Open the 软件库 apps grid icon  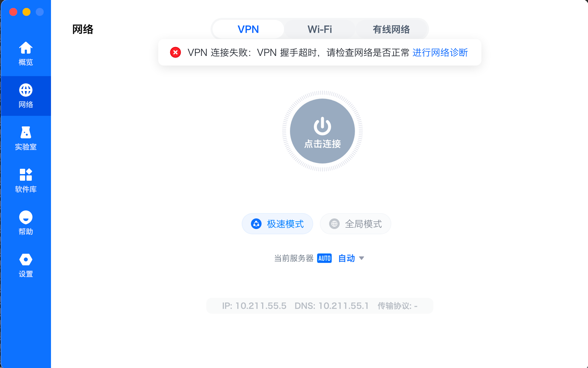click(x=25, y=175)
